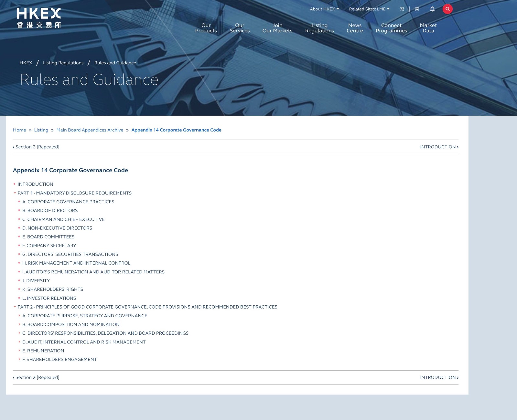This screenshot has height=420, width=517.
Task: Go to next INTRODUCTION link at bottom
Action: (439, 377)
